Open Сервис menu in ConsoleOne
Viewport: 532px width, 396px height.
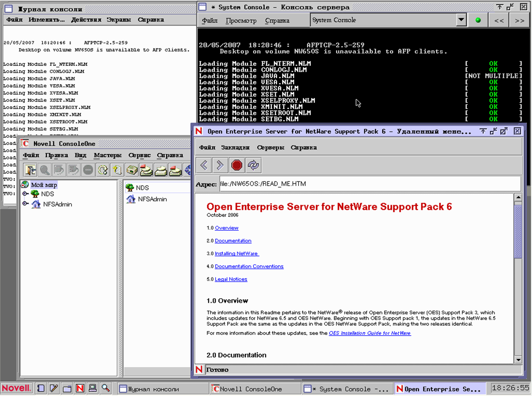(x=139, y=155)
